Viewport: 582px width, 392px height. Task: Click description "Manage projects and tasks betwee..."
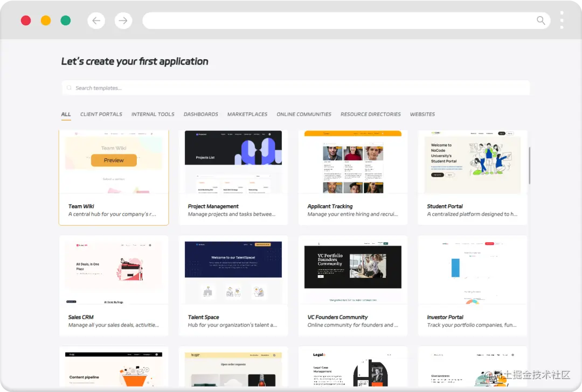coord(232,214)
